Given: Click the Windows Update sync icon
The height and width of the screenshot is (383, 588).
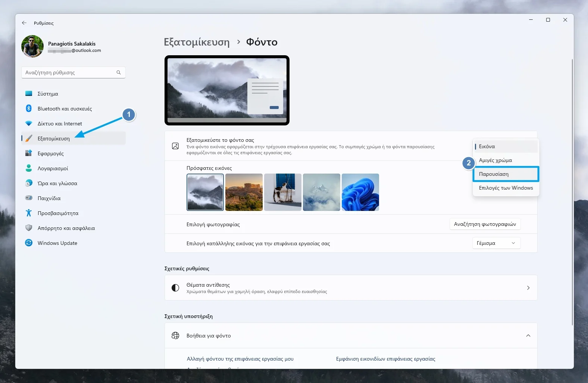Looking at the screenshot, I should pyautogui.click(x=29, y=243).
